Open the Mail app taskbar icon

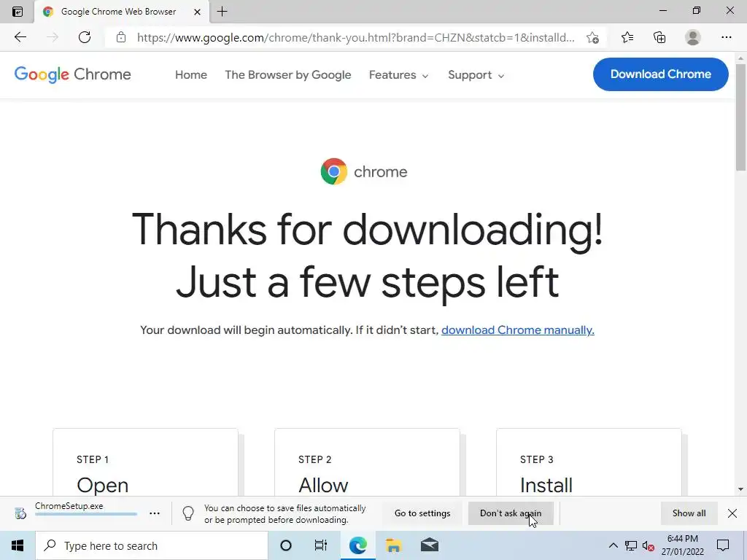[430, 545]
